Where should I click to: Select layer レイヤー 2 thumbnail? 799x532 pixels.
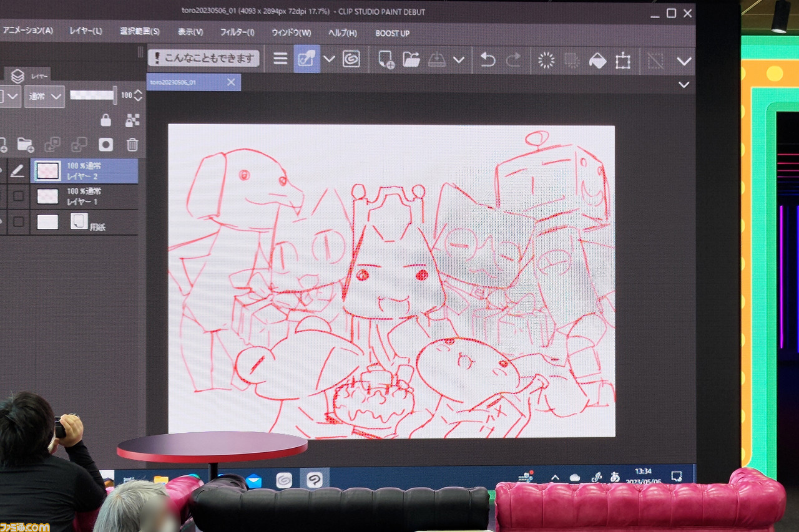[48, 170]
